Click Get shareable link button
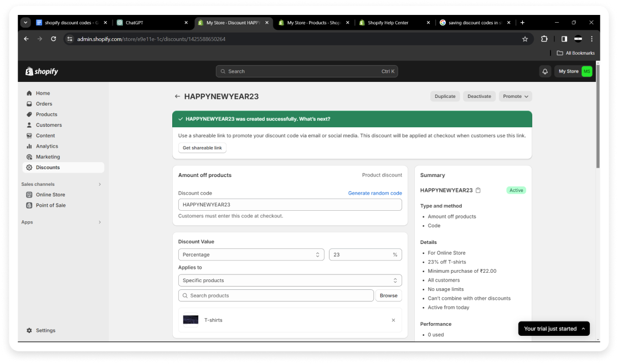This screenshot has width=618, height=364. 202,148
